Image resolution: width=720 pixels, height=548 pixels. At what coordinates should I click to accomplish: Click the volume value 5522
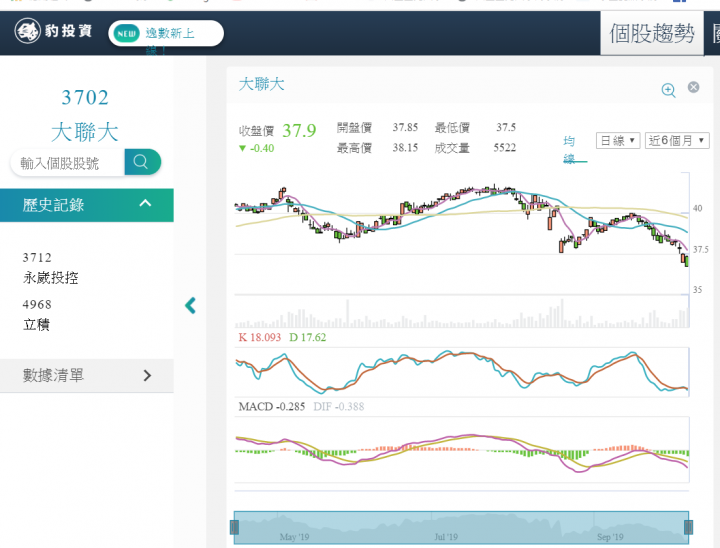tap(504, 147)
